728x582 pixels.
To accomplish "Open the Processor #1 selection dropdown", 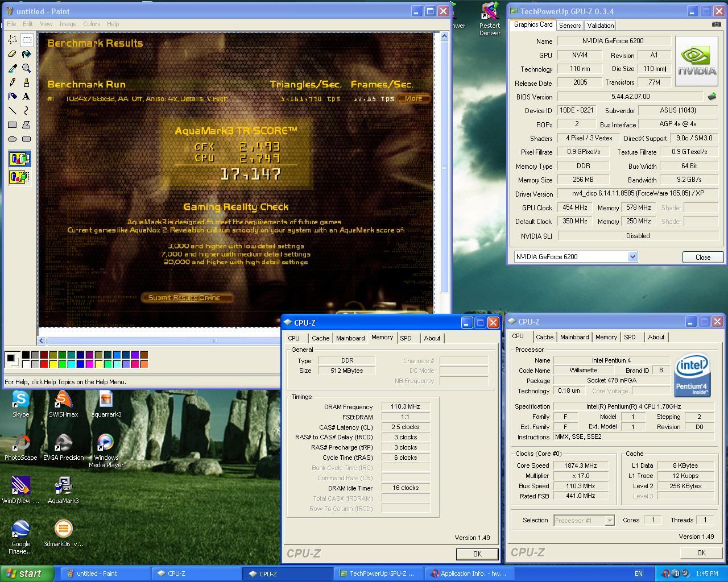I will 610,521.
